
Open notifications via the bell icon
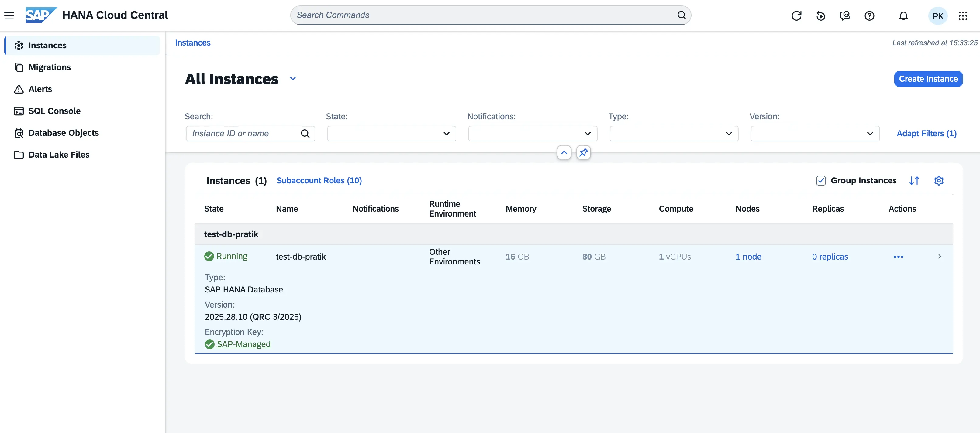tap(903, 15)
